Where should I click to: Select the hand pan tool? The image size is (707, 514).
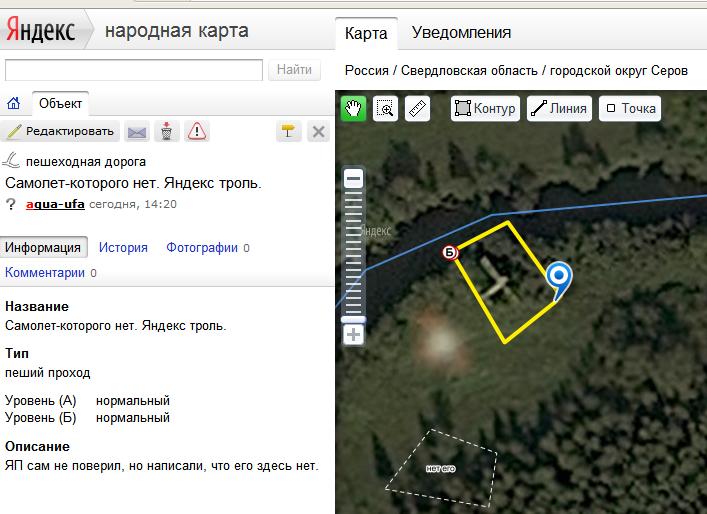(x=353, y=108)
